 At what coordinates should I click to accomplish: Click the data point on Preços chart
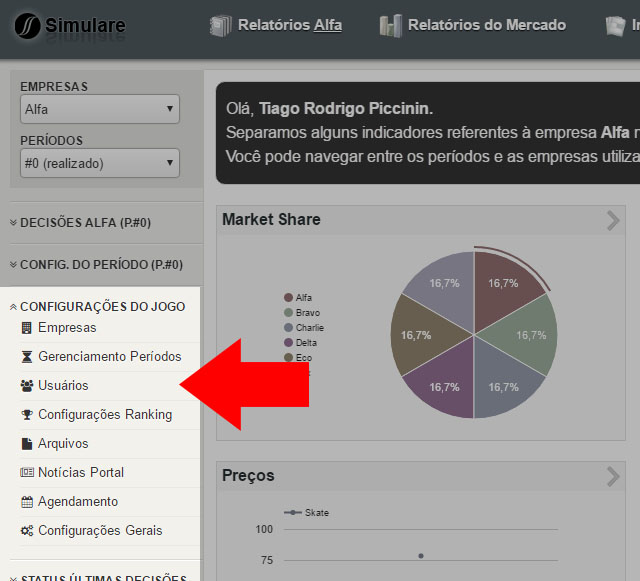point(421,556)
